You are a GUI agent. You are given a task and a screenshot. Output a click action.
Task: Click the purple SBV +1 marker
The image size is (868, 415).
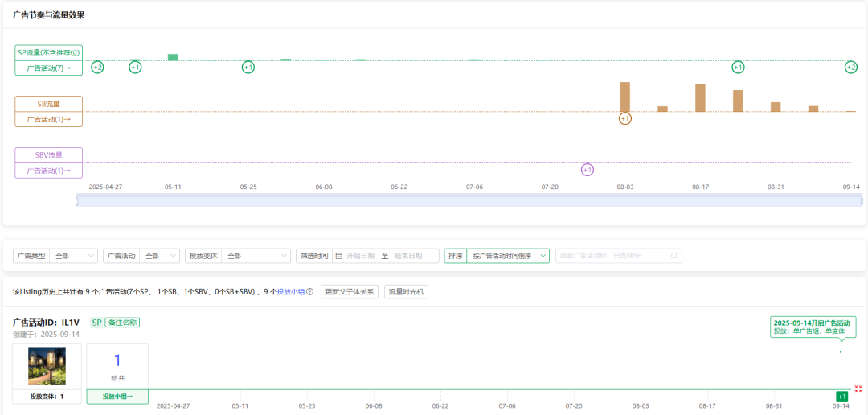point(588,170)
